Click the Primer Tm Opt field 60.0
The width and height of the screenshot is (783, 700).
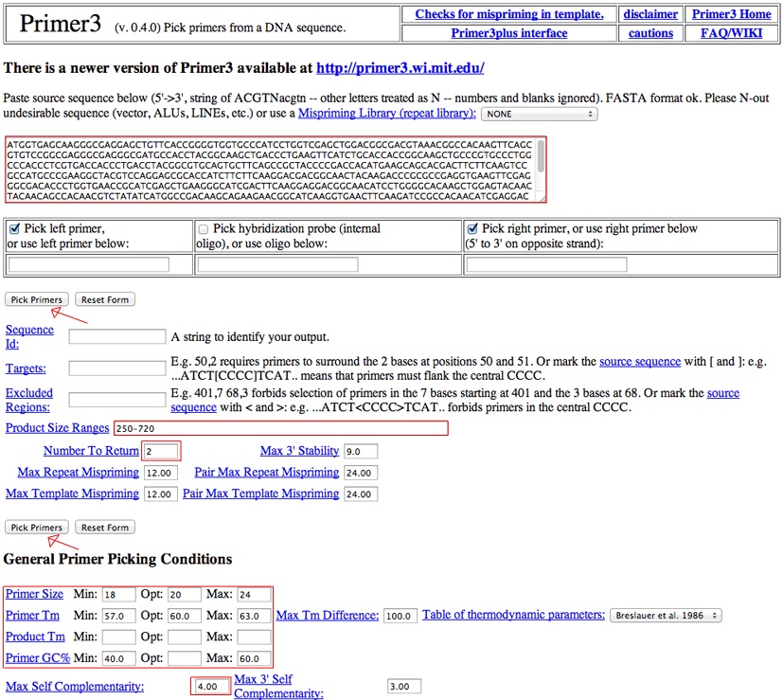point(185,616)
